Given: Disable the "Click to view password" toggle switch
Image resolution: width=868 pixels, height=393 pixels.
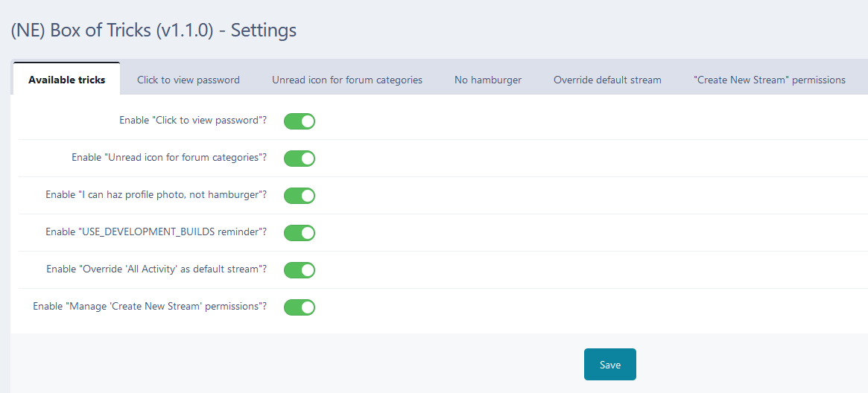Looking at the screenshot, I should (x=300, y=121).
